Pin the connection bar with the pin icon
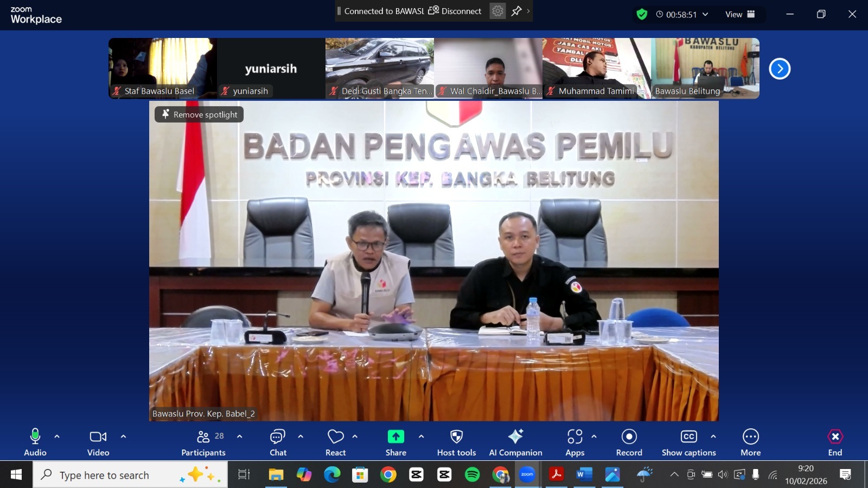The width and height of the screenshot is (868, 488). [x=516, y=11]
